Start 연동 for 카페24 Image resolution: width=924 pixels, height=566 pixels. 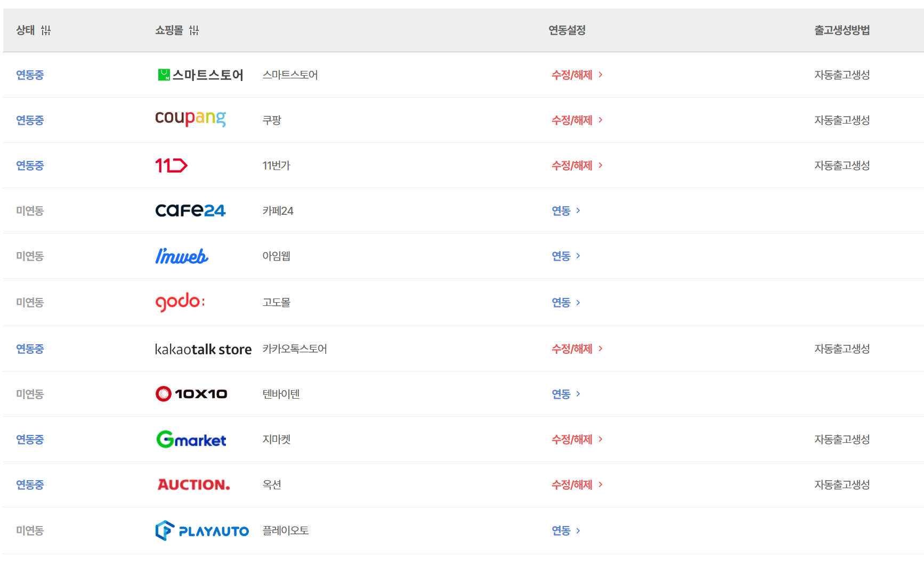click(x=566, y=211)
